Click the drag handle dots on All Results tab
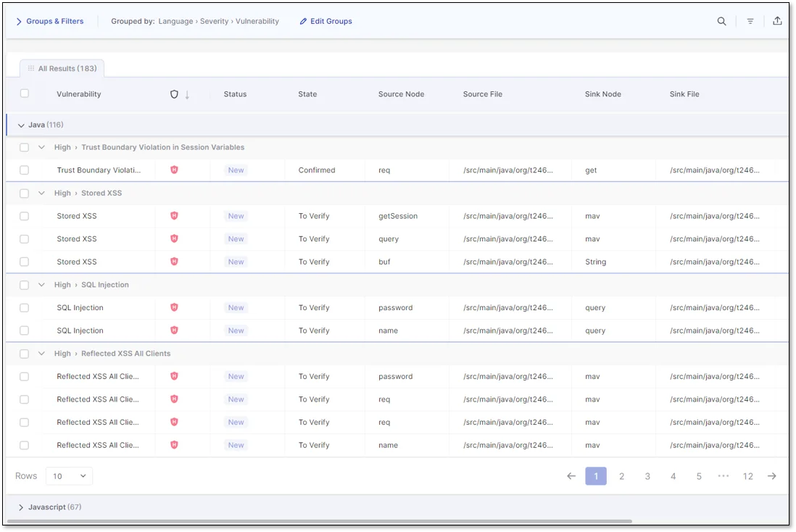796x532 pixels. coord(31,67)
